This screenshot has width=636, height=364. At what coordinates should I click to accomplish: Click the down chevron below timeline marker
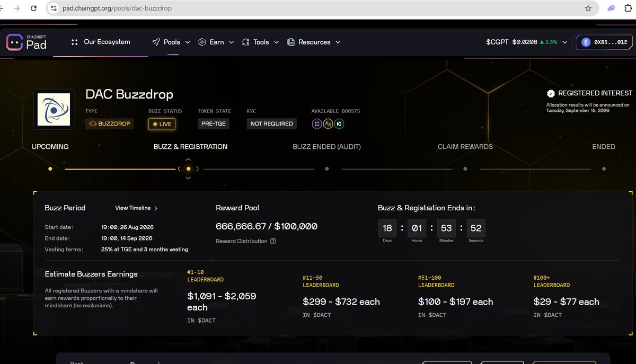point(188,178)
